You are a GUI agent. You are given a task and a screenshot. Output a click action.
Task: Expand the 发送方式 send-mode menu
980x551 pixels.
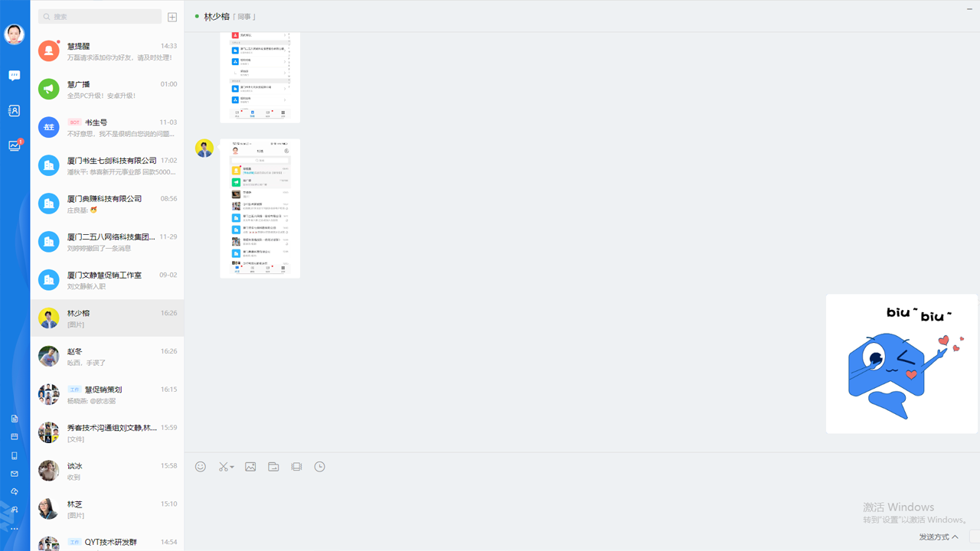click(x=939, y=537)
